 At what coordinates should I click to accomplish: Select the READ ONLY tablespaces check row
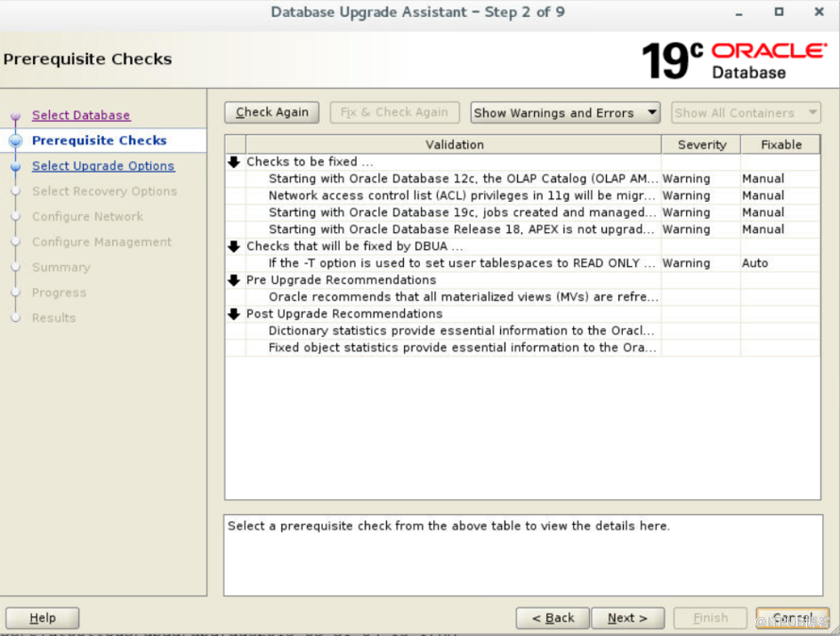(462, 263)
